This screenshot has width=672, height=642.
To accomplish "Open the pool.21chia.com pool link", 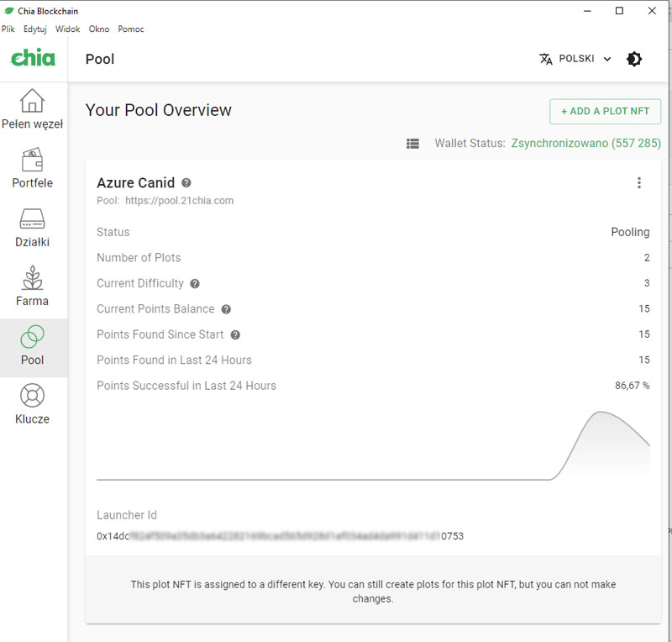I will pyautogui.click(x=181, y=201).
